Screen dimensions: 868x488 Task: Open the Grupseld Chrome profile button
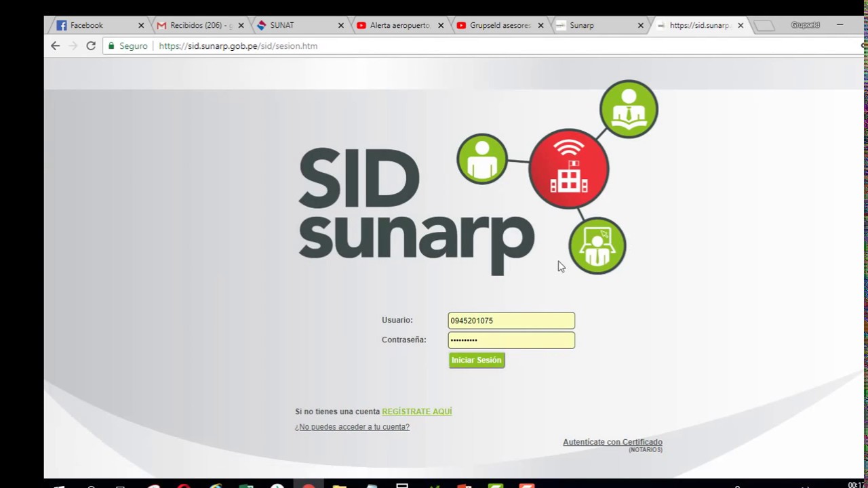805,25
